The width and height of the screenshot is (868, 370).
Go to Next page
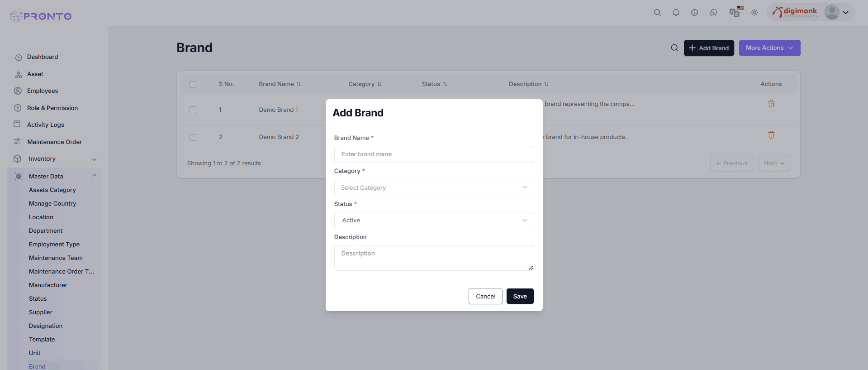coord(774,163)
